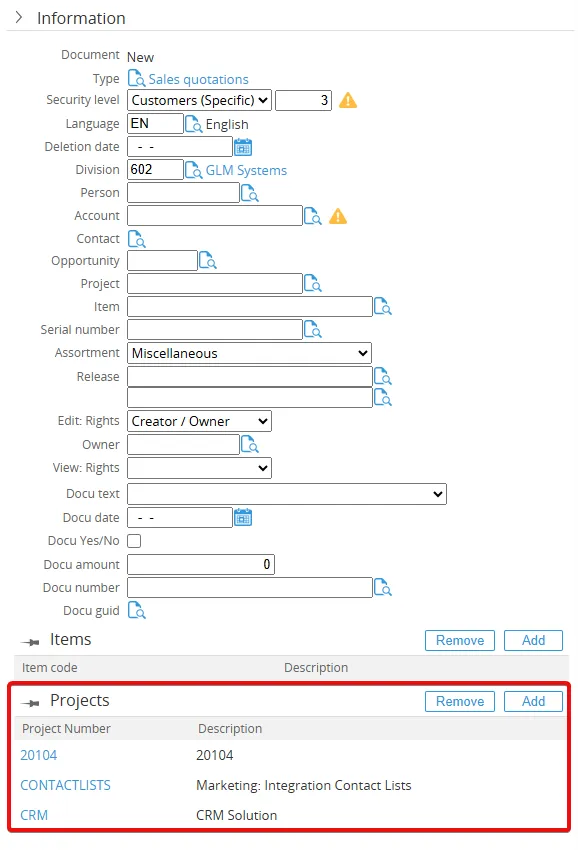Open the Sales quotations type link
Screen dimensions: 578x850
click(x=198, y=79)
